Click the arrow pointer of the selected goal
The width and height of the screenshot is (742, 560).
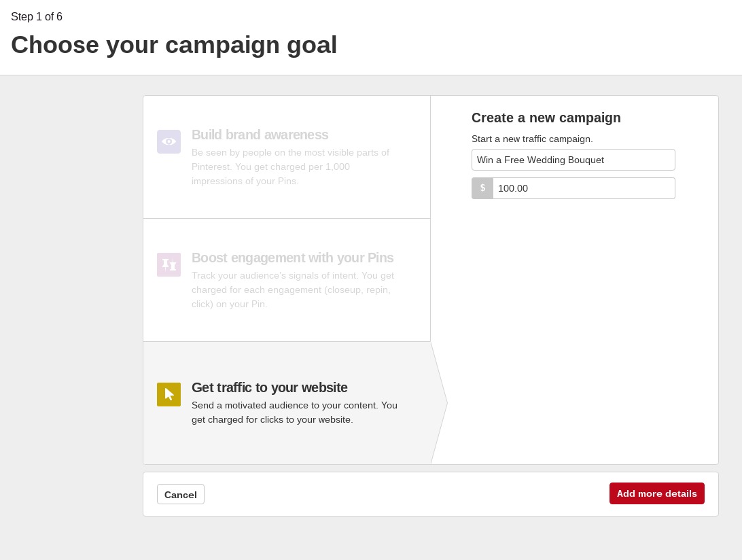[439, 403]
